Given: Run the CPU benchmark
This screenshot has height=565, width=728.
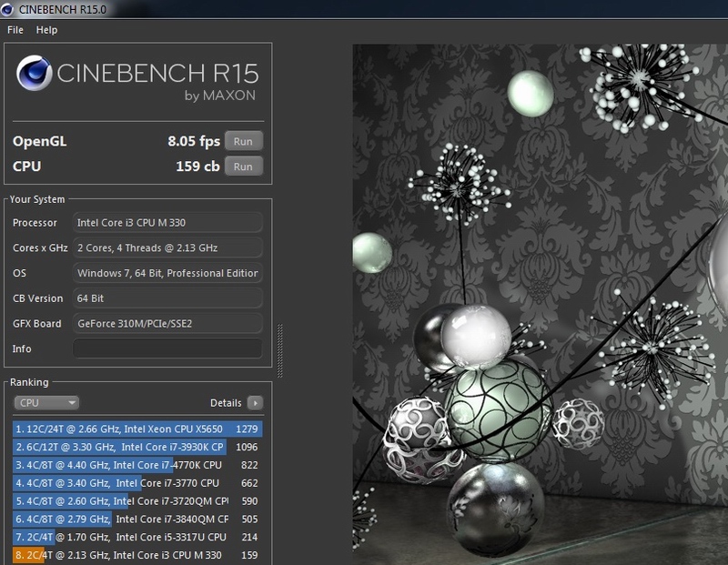Looking at the screenshot, I should (244, 166).
